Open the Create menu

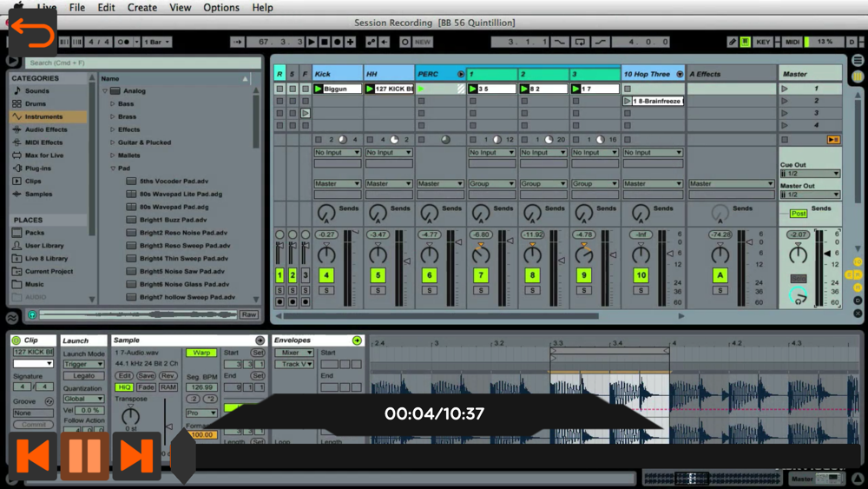click(x=142, y=8)
